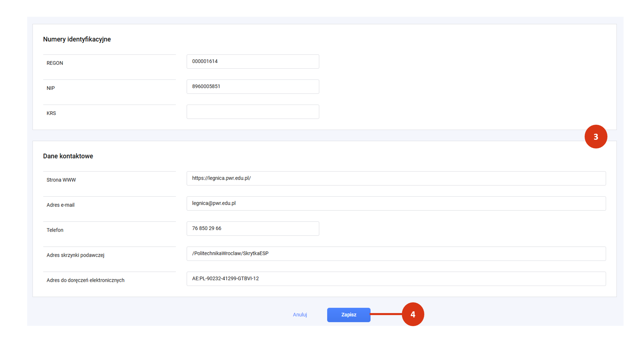Click the REGON input field

point(253,61)
